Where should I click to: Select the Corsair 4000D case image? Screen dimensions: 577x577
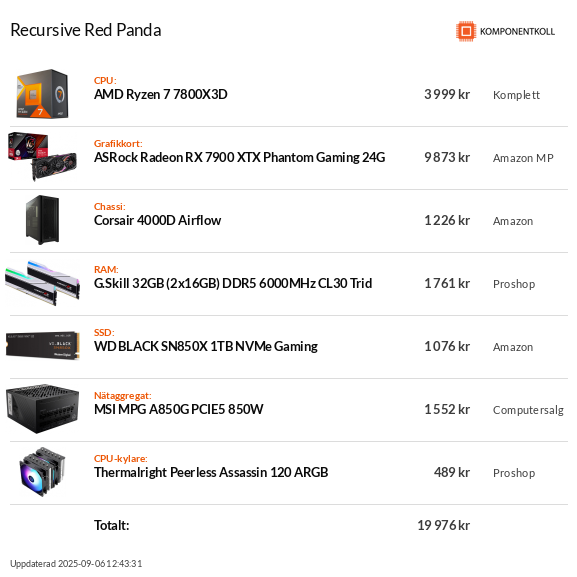click(42, 220)
